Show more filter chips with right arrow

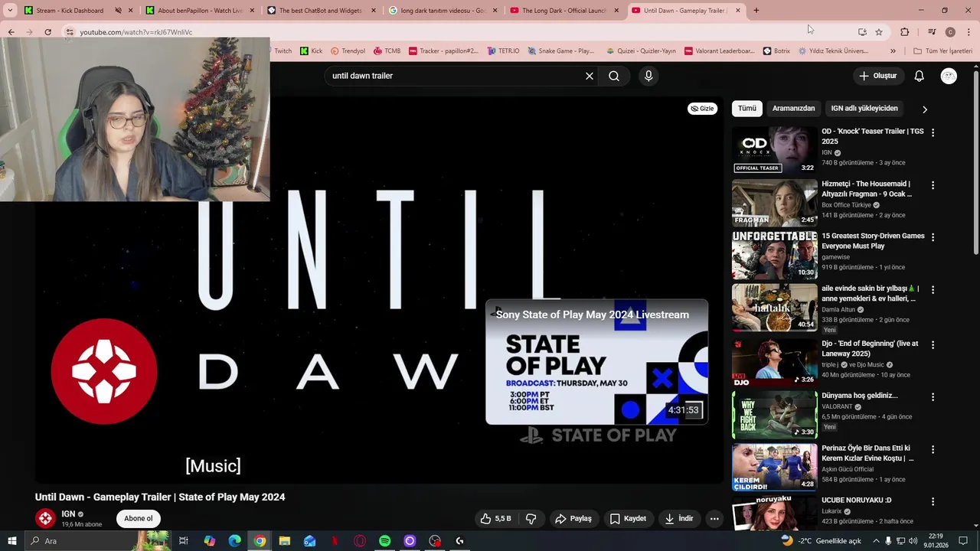[924, 109]
